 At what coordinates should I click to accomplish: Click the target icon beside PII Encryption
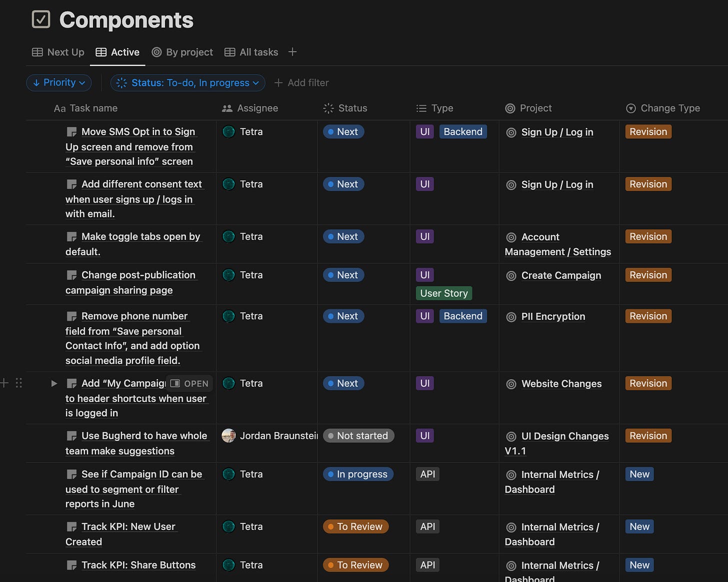(x=511, y=317)
